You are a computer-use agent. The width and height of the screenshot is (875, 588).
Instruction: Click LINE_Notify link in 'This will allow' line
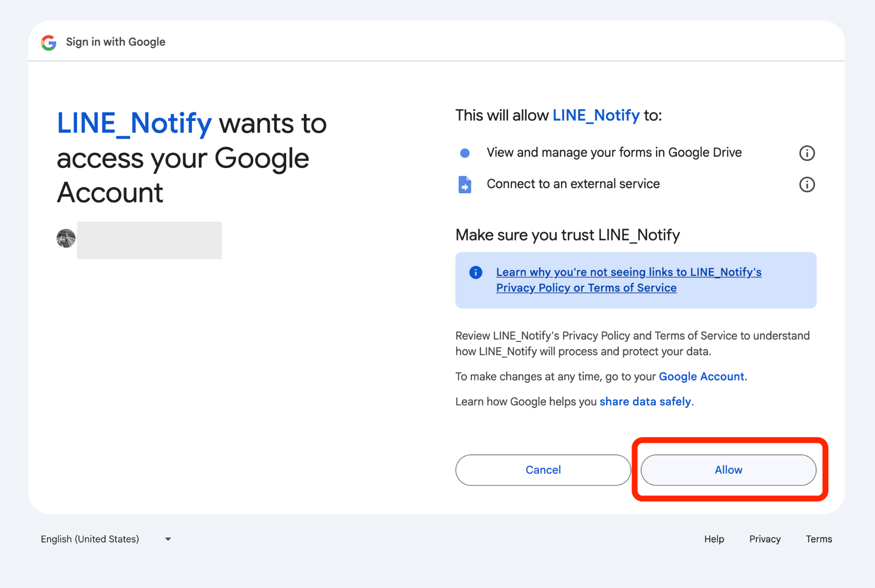(596, 115)
